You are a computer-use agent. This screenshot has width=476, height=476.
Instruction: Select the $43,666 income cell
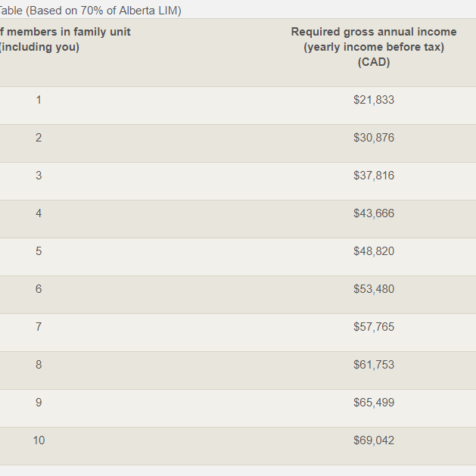374,213
